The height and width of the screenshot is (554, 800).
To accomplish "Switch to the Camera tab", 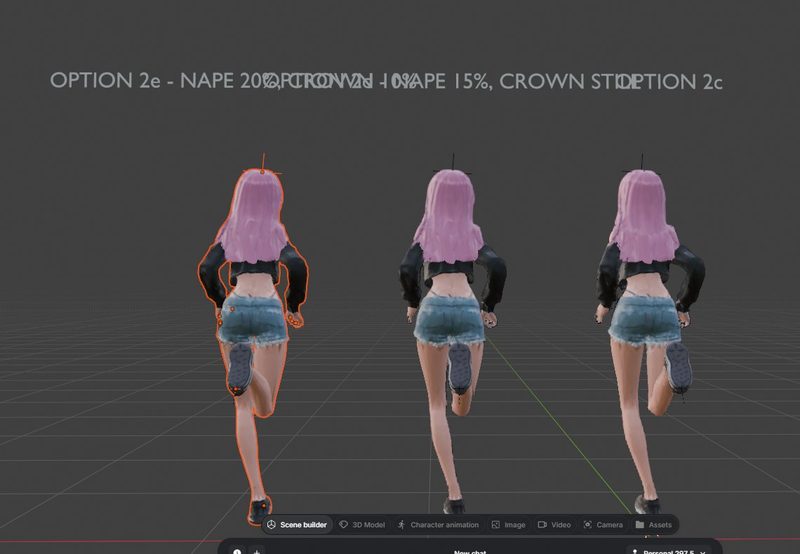I will [x=603, y=524].
